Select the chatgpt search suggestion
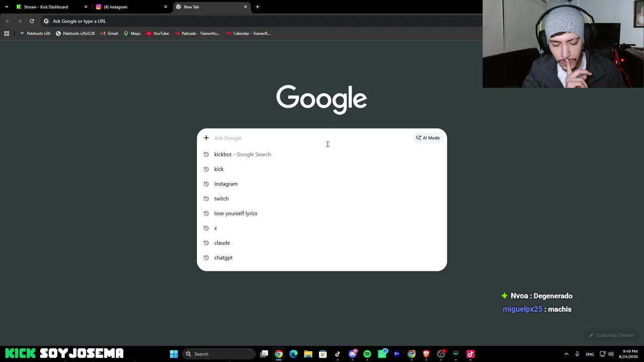 click(x=321, y=257)
